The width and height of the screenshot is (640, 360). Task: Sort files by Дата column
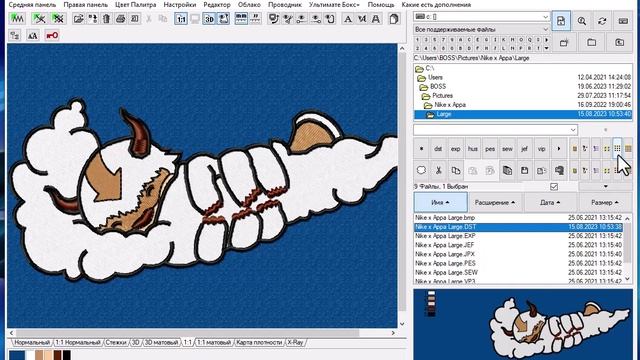[550, 202]
